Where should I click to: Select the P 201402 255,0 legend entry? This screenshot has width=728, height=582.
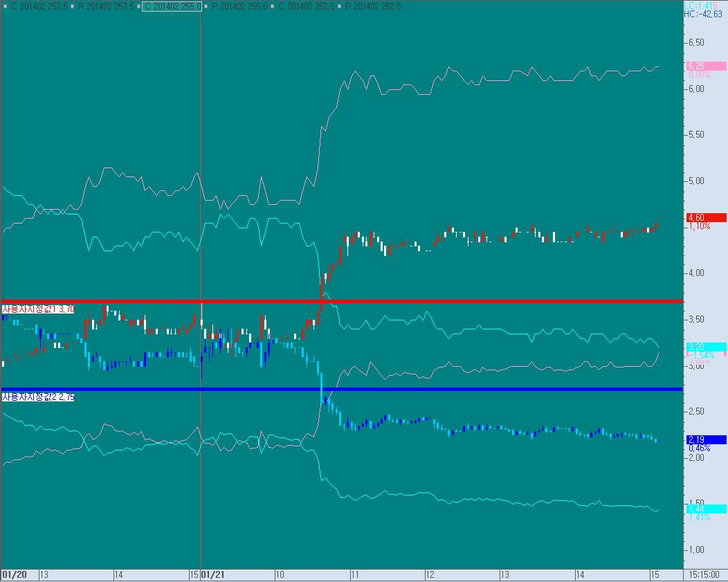pos(238,6)
